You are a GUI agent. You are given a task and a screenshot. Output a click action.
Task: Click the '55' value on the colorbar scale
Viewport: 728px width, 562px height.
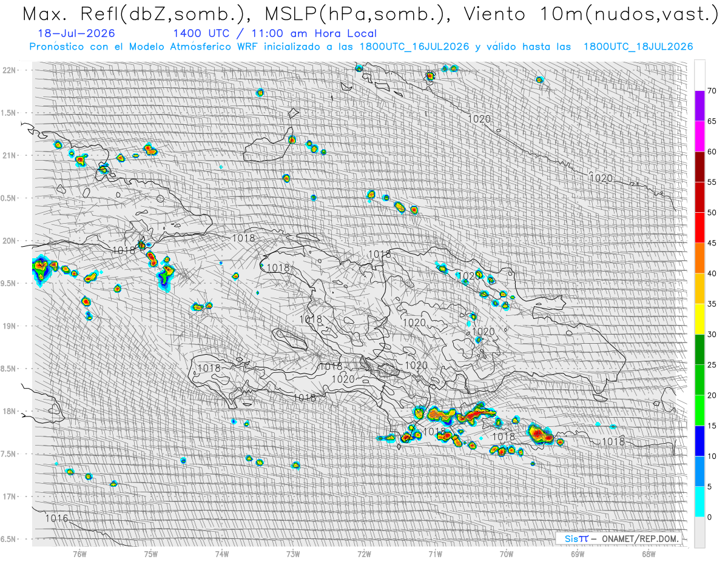tap(712, 182)
